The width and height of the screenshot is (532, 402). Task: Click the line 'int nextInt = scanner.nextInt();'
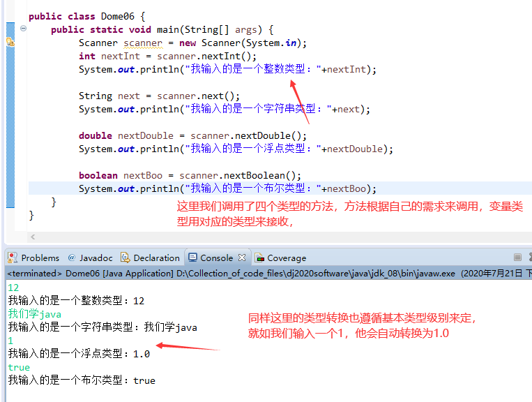tap(167, 56)
